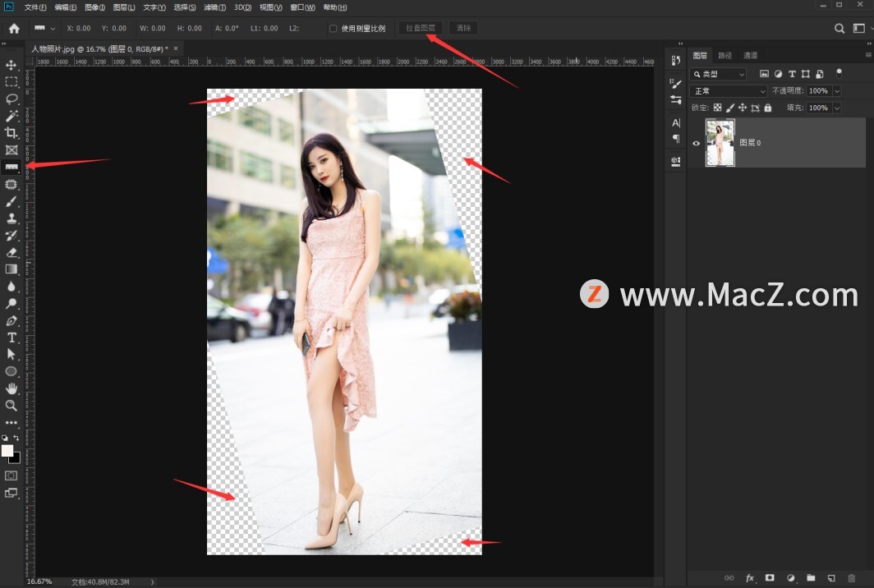
Task: Toggle type layer filter
Action: coord(792,74)
